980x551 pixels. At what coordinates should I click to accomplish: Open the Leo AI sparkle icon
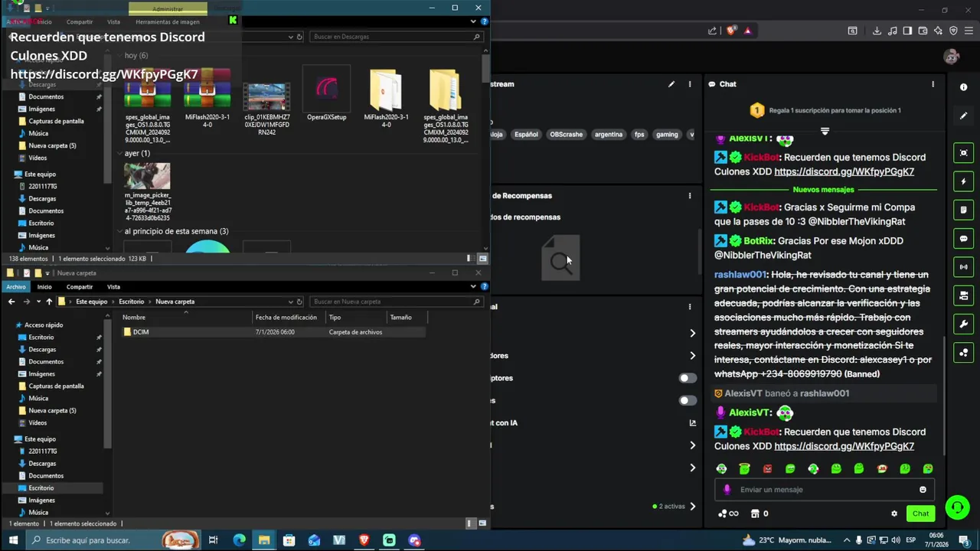pos(938,31)
